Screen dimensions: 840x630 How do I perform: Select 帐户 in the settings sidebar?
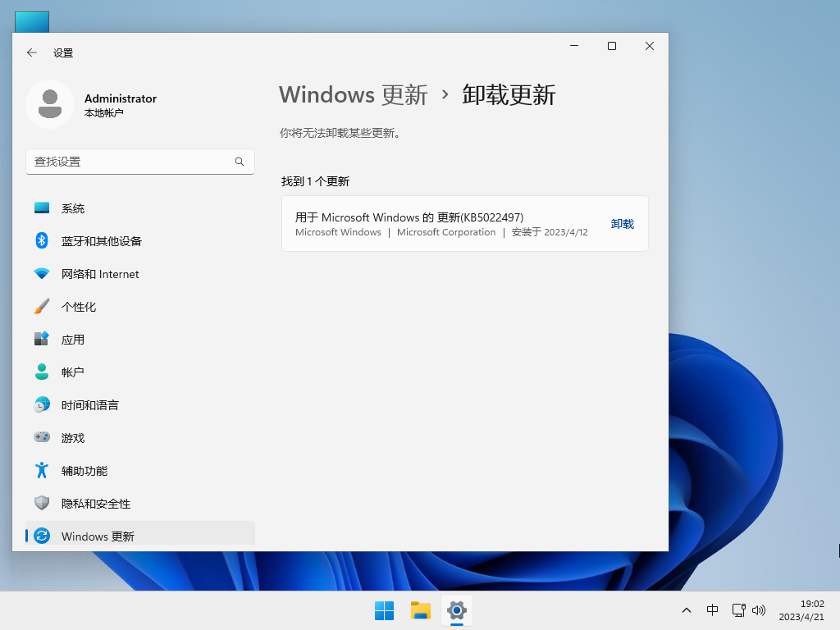pos(73,372)
